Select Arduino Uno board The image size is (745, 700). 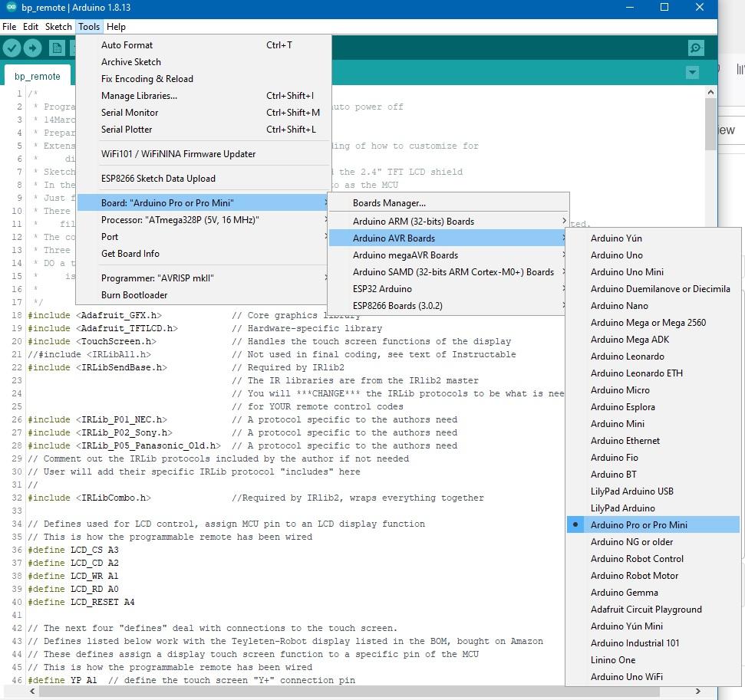pos(653,255)
